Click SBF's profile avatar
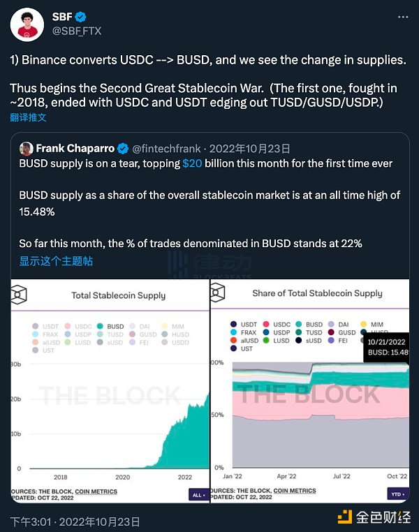 tap(26, 26)
